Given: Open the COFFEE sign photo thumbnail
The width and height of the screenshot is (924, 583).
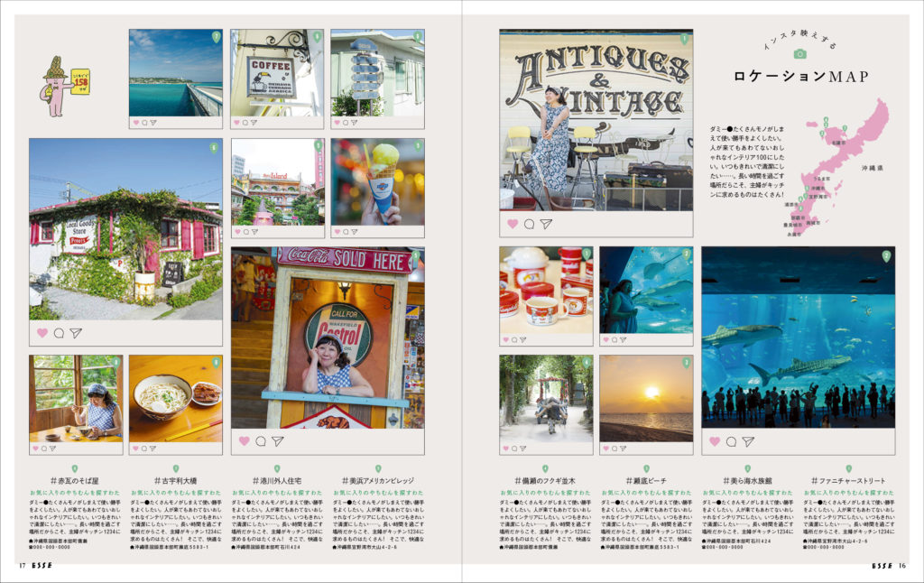Looking at the screenshot, I should coord(276,72).
